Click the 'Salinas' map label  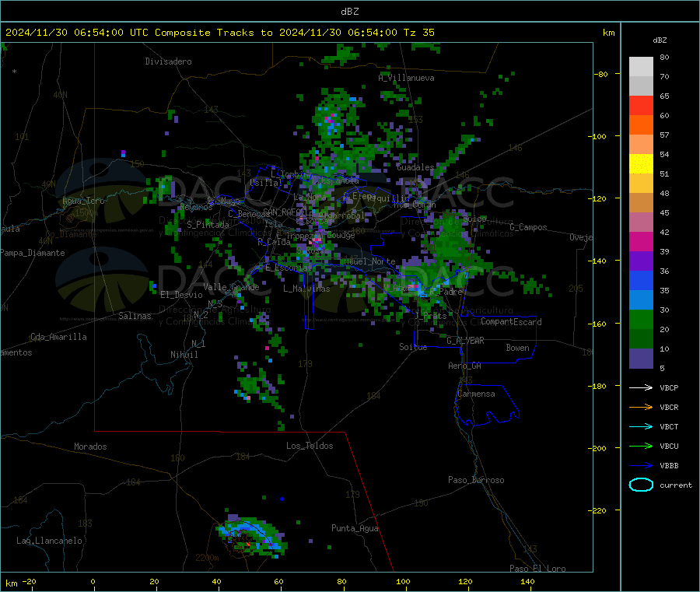pos(135,316)
